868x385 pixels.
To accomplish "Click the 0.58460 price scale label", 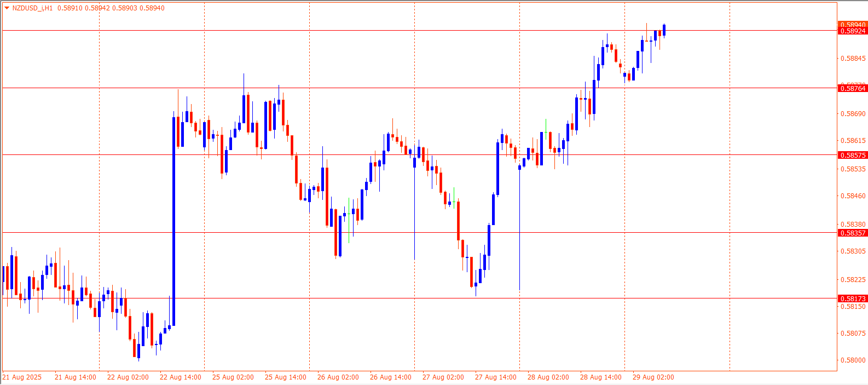I will tap(853, 196).
